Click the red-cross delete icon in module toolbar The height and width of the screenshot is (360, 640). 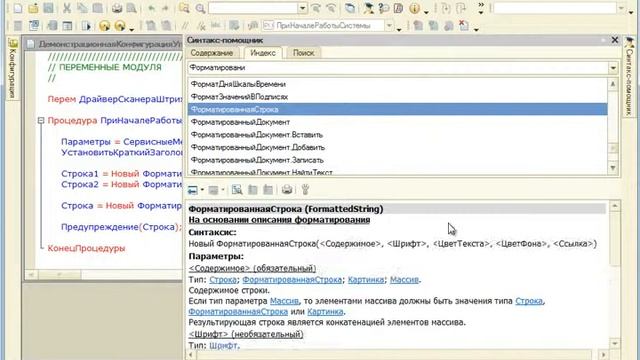(464, 25)
